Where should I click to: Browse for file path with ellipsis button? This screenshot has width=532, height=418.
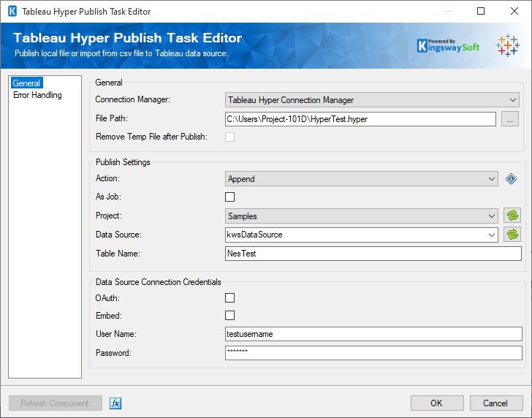pyautogui.click(x=510, y=119)
